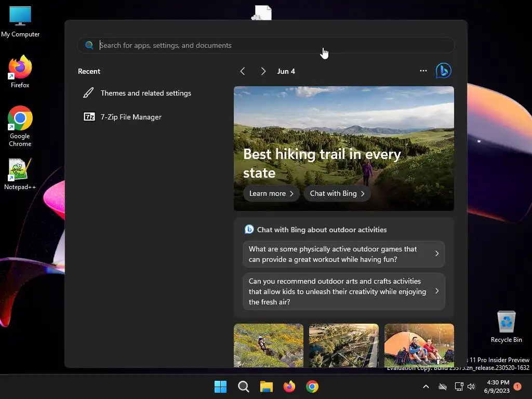Select the outdoor arts and crafts question
Screen dimensions: 532x399
click(344, 291)
